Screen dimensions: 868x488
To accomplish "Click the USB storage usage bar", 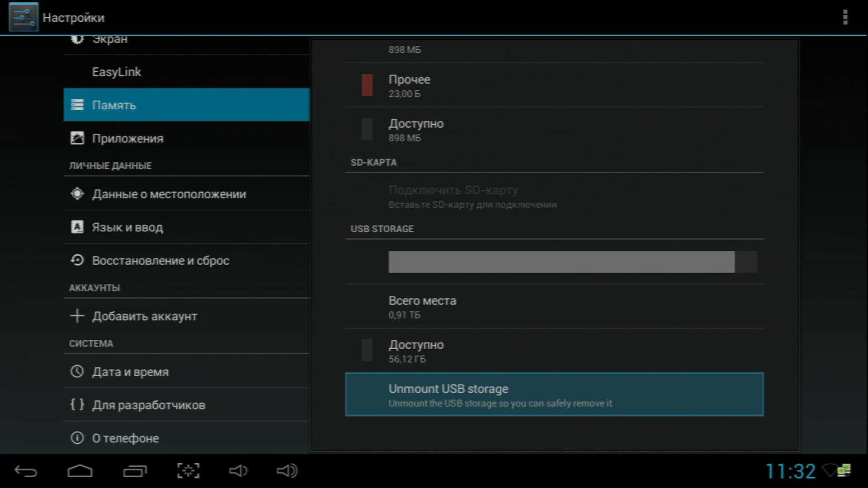I will (x=572, y=262).
